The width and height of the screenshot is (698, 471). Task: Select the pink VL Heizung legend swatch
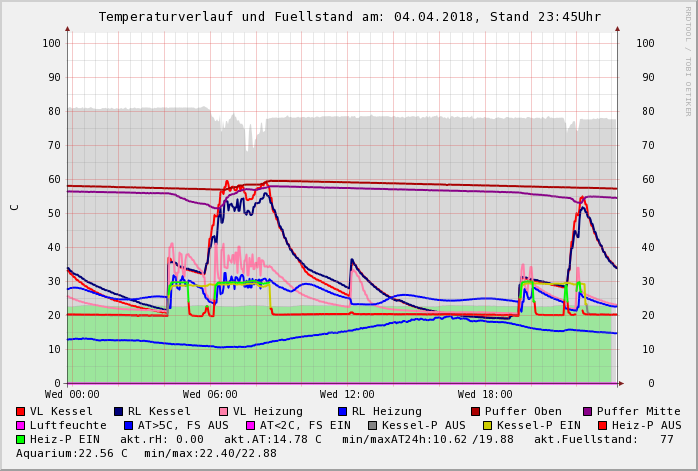pyautogui.click(x=223, y=411)
